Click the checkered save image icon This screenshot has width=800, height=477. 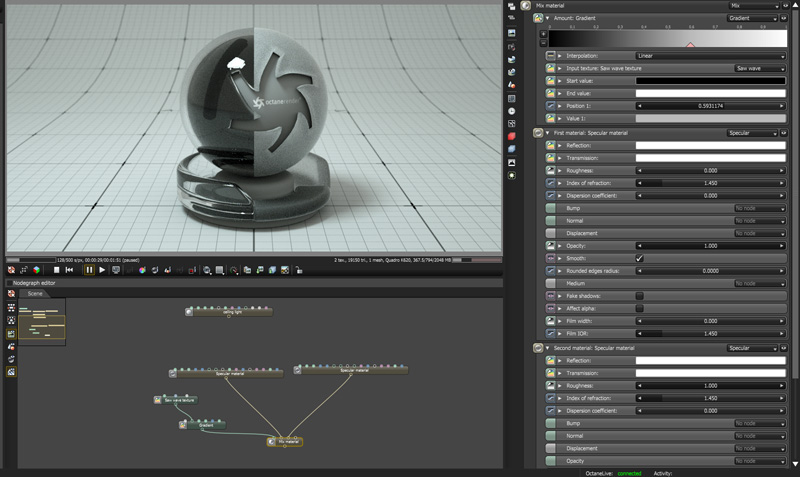pos(285,270)
